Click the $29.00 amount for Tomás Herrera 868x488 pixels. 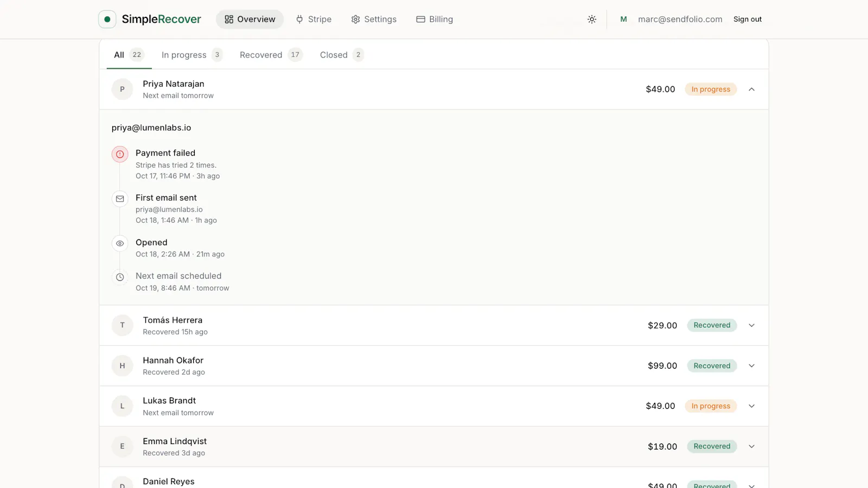point(662,325)
